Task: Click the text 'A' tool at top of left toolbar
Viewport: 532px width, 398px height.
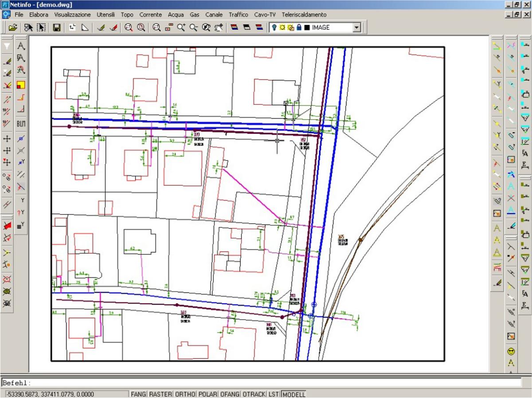Action: click(x=21, y=46)
